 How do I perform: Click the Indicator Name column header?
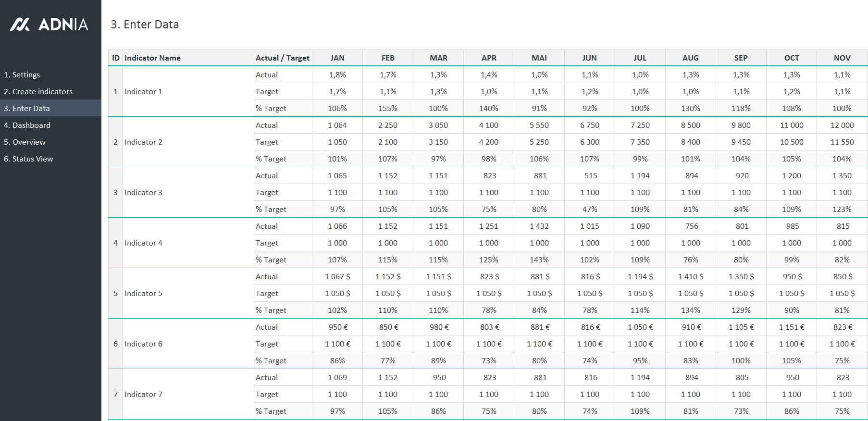tap(153, 58)
